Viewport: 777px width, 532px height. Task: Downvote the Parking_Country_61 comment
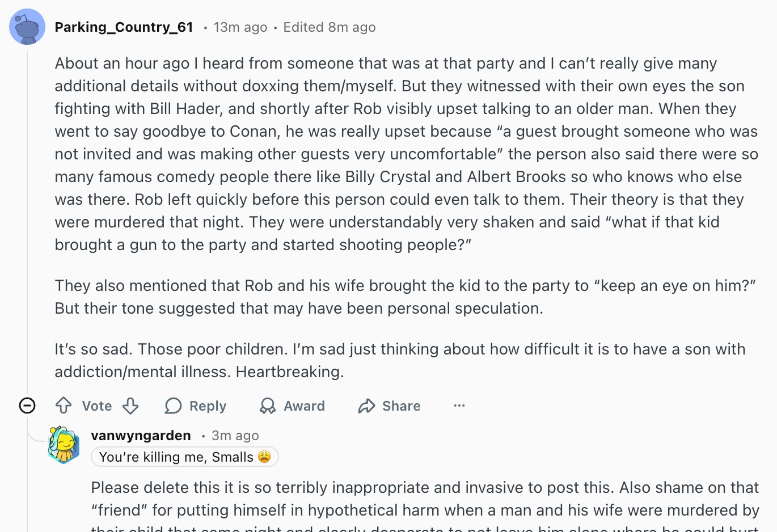130,406
